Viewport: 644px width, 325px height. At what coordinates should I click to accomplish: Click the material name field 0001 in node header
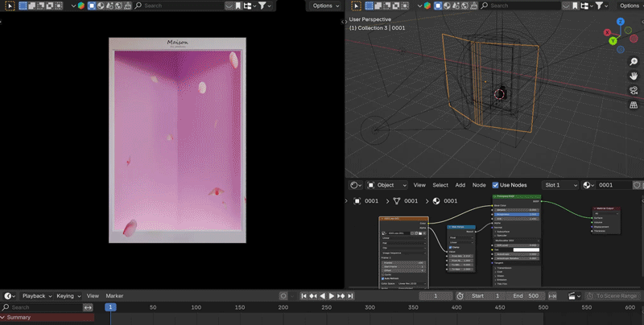(x=613, y=185)
